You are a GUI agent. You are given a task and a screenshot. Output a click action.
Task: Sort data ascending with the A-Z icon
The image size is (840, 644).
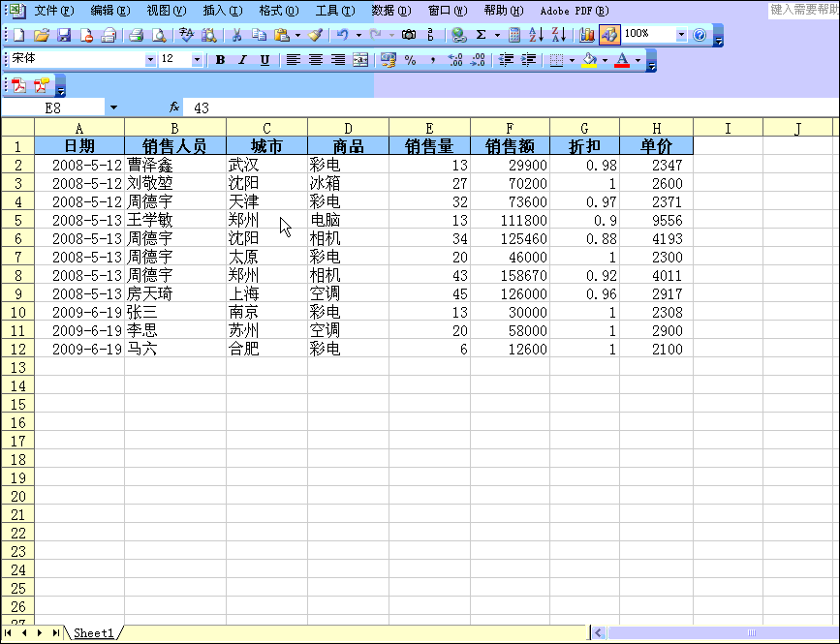[x=536, y=35]
